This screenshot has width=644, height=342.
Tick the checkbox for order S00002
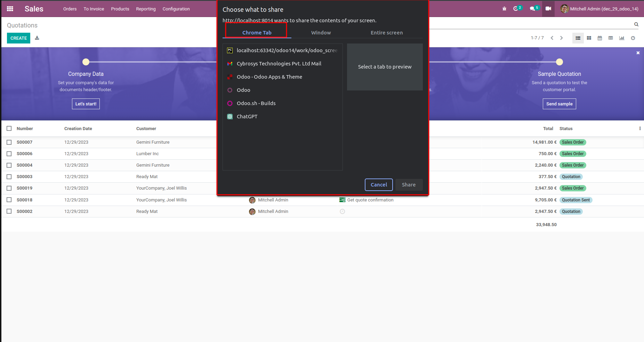tap(9, 211)
